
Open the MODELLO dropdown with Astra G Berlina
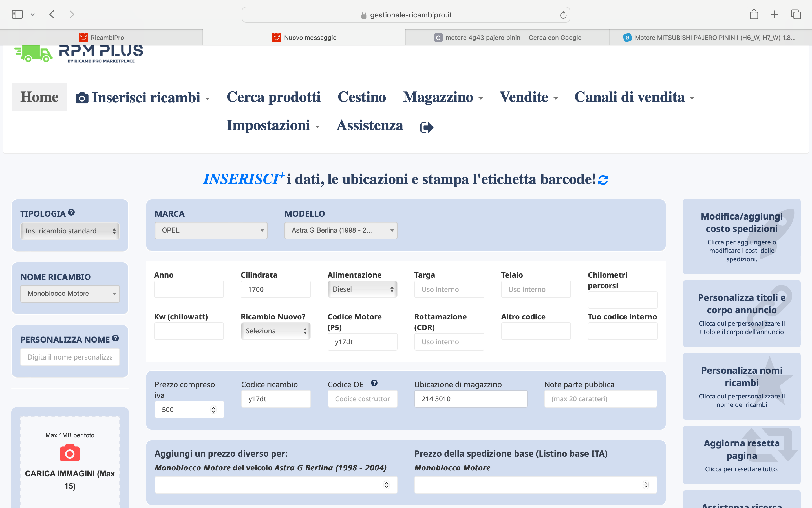tap(341, 231)
